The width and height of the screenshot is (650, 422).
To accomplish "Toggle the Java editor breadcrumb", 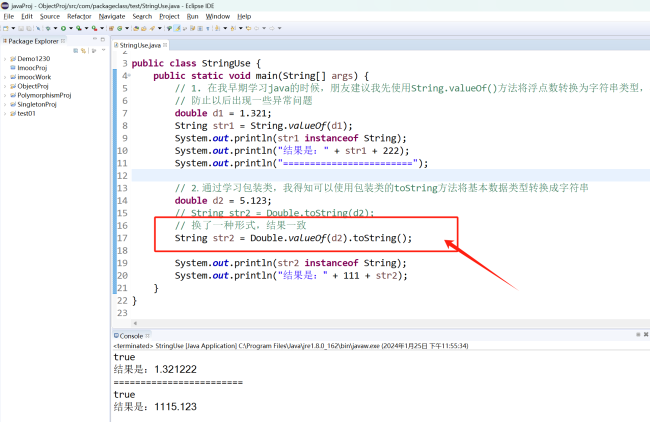I will (169, 28).
